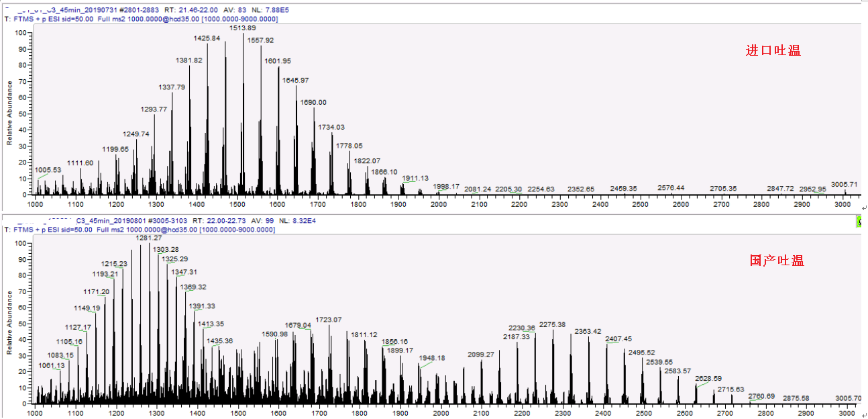Click the 1601.95 peak label

[278, 61]
